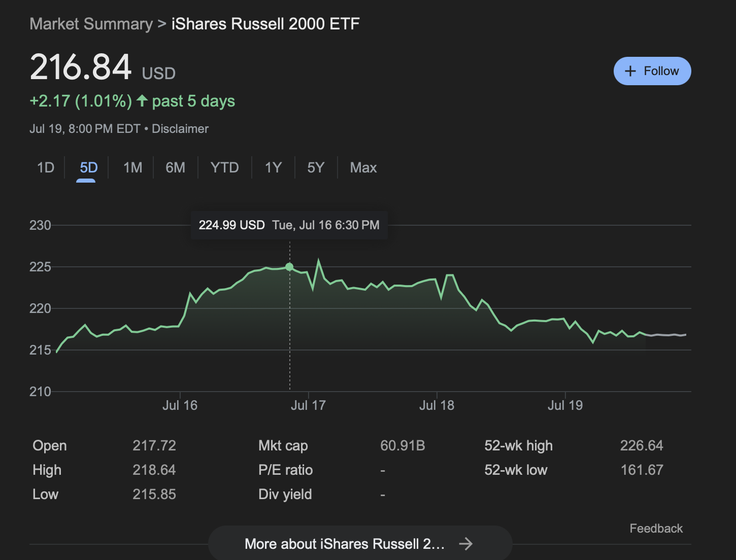736x560 pixels.
Task: Click the Jul 18 axis label
Action: [437, 405]
